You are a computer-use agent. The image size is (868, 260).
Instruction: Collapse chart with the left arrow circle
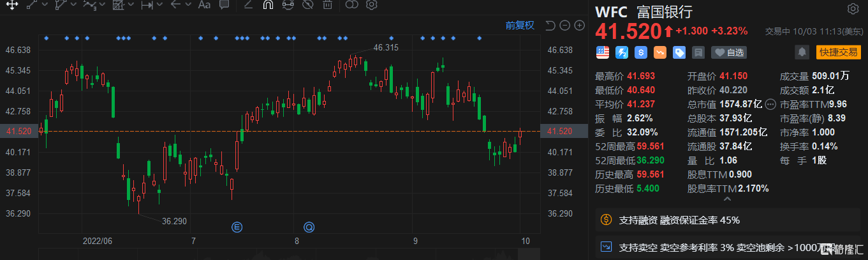(x=550, y=26)
